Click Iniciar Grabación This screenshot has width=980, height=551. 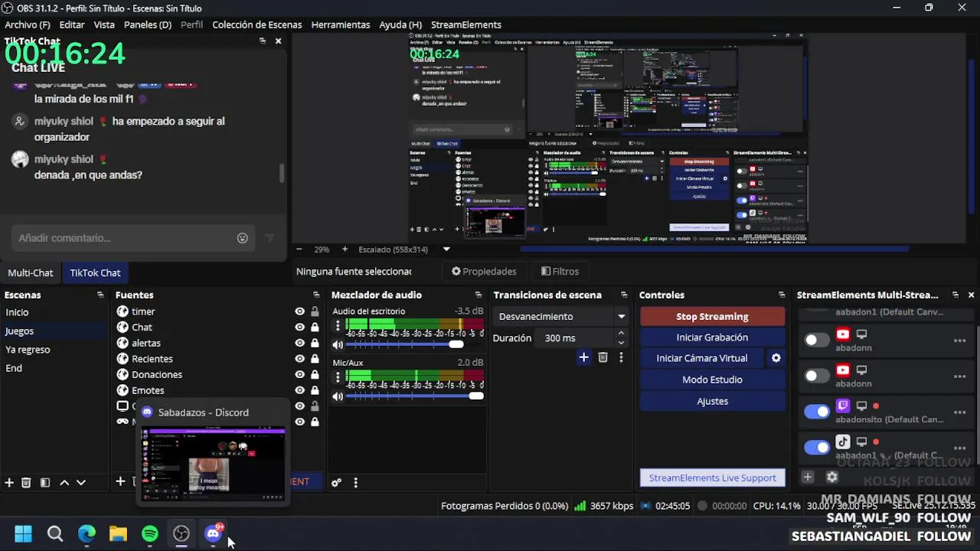point(712,337)
